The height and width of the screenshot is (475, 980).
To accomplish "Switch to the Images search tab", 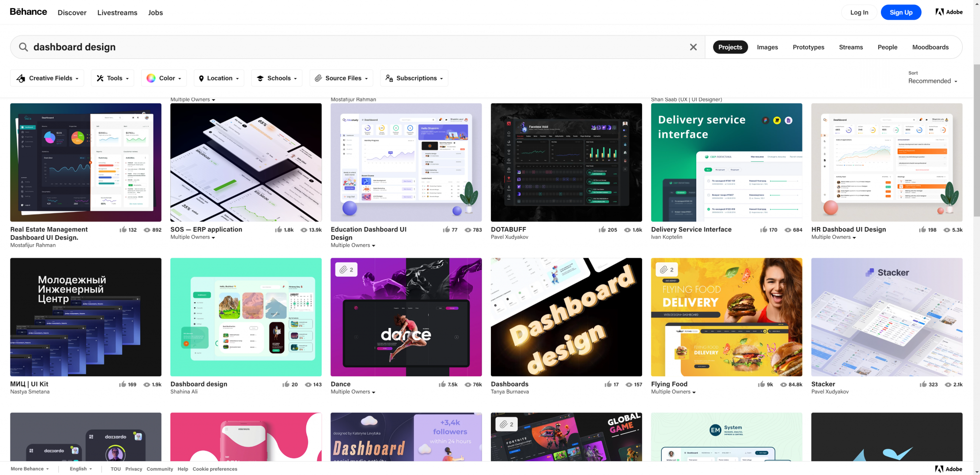I will (767, 47).
